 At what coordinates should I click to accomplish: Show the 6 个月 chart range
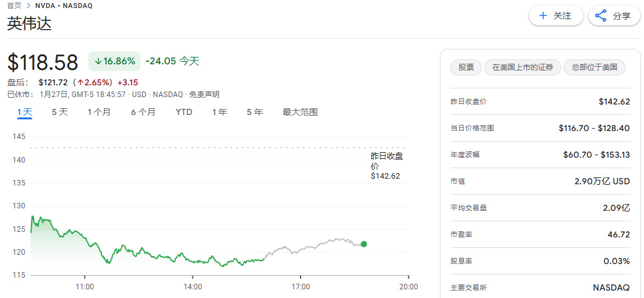coord(144,112)
